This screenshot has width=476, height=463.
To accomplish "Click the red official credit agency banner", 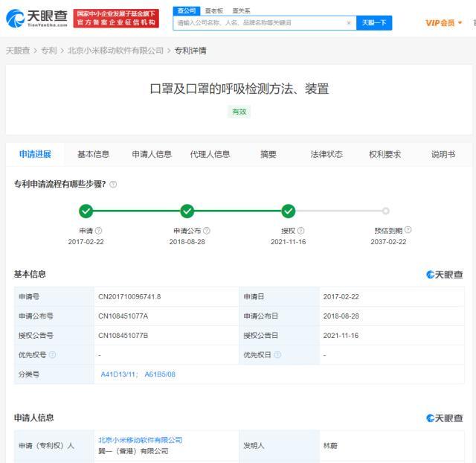I will [x=116, y=18].
